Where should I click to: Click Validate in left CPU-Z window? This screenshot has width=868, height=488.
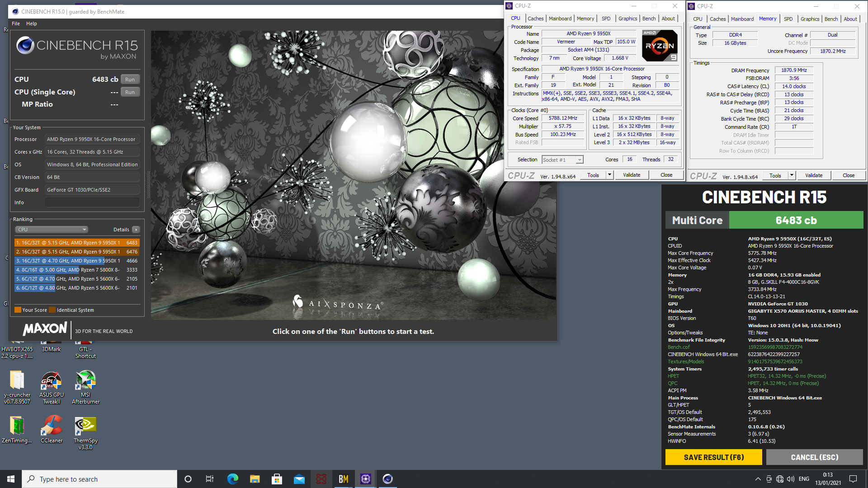(632, 175)
